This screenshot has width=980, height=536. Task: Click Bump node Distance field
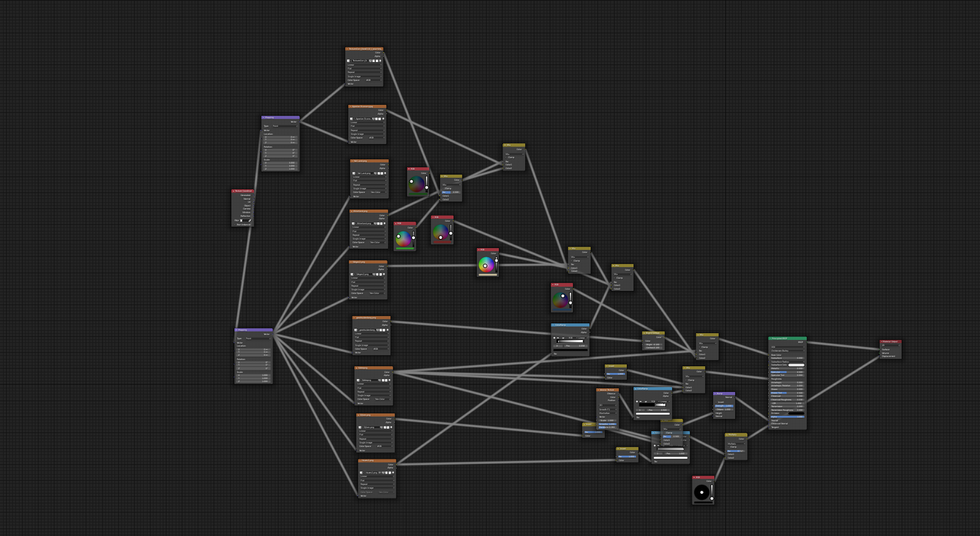724,410
